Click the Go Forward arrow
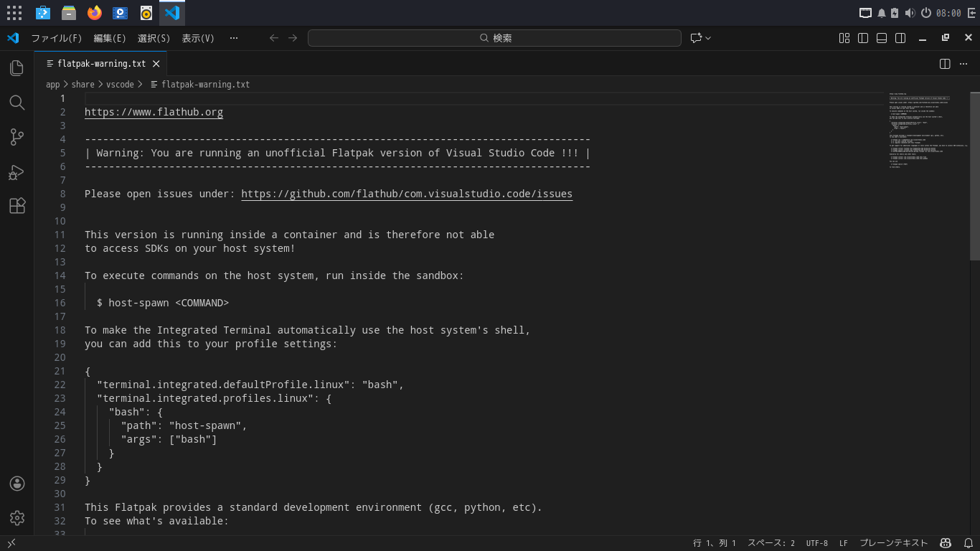 point(293,38)
